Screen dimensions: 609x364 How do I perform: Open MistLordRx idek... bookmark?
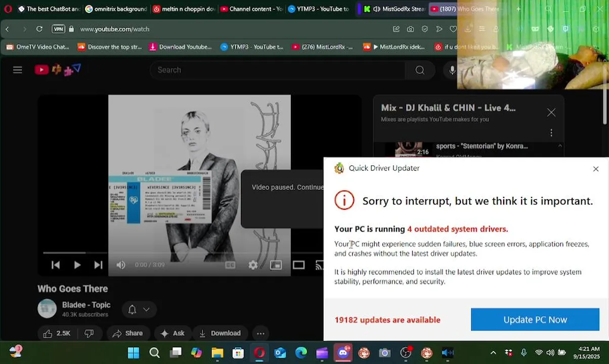click(394, 47)
